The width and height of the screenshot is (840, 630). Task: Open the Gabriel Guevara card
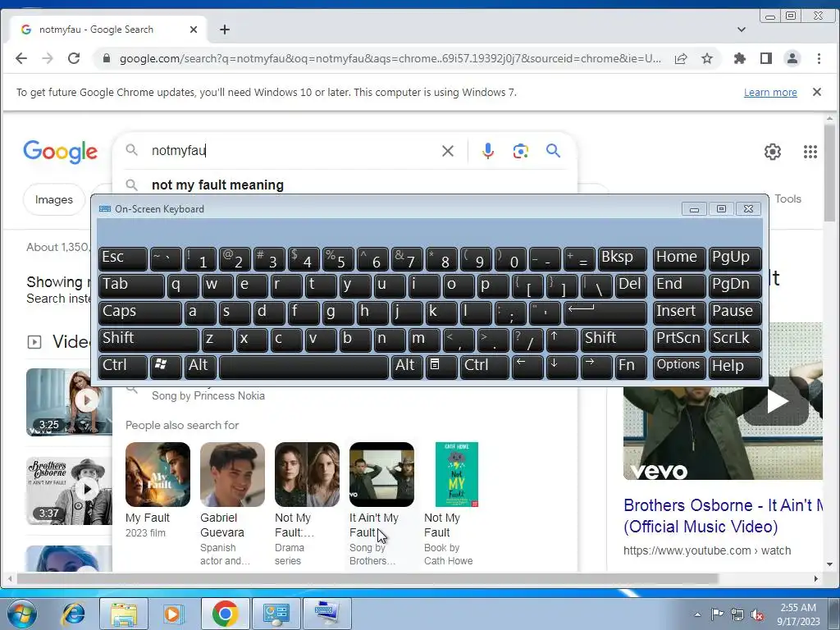coord(232,504)
